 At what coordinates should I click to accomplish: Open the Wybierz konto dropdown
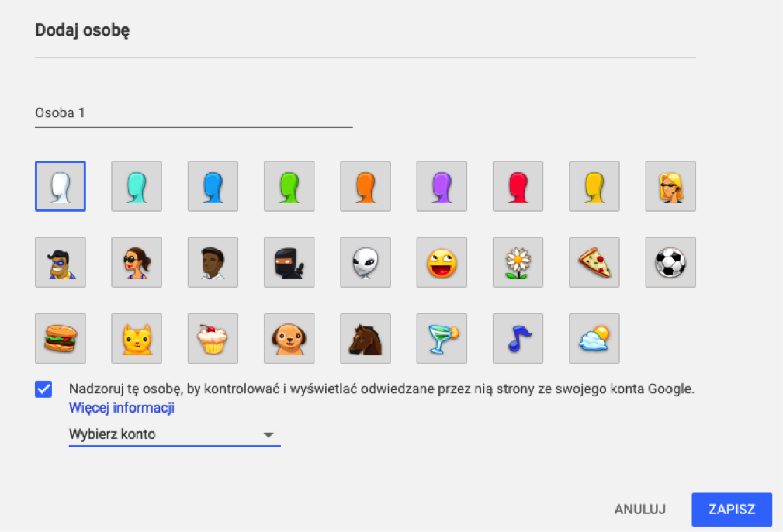(175, 435)
